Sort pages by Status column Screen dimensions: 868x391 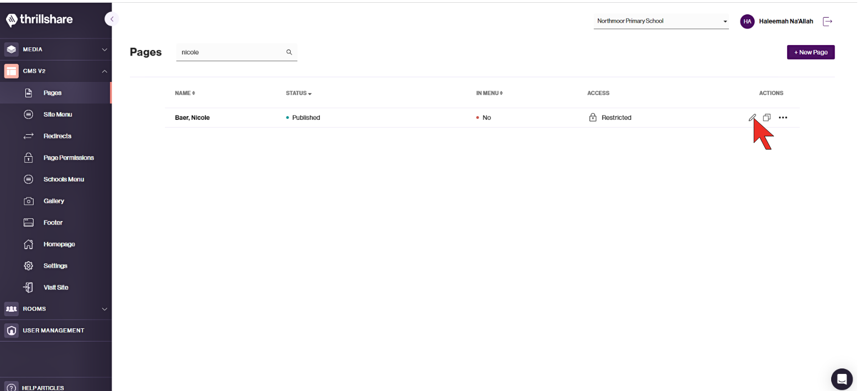coord(298,93)
